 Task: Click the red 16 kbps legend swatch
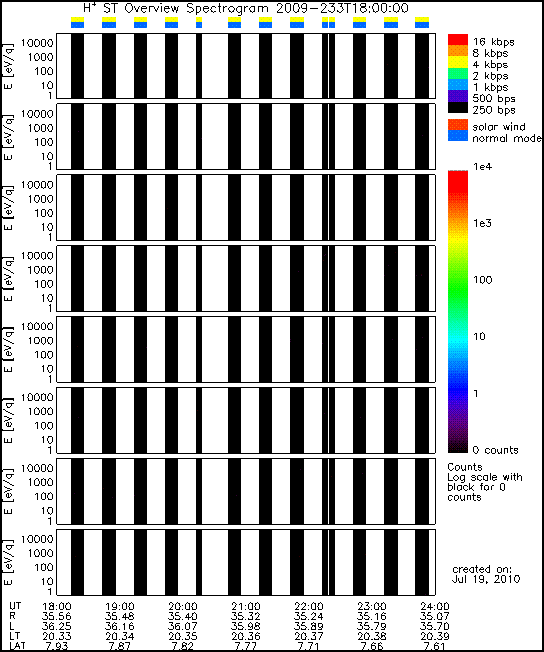point(458,40)
